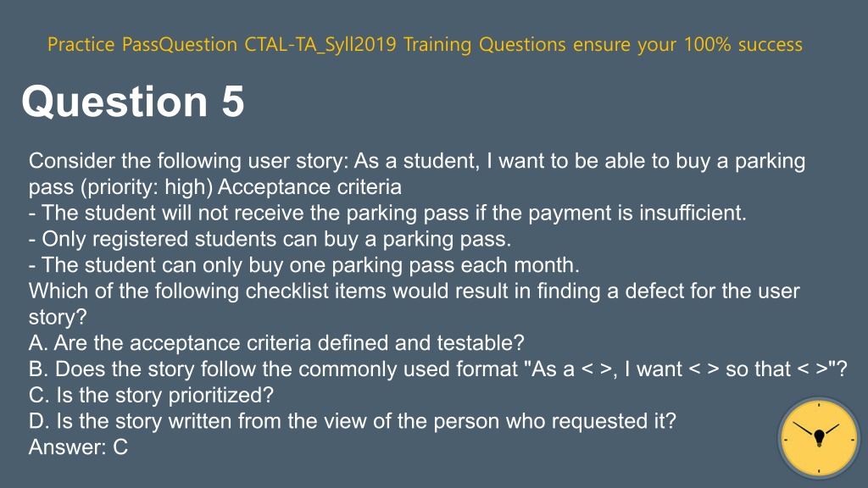
Task: Click '100% success' in the banner
Action: 743,44
